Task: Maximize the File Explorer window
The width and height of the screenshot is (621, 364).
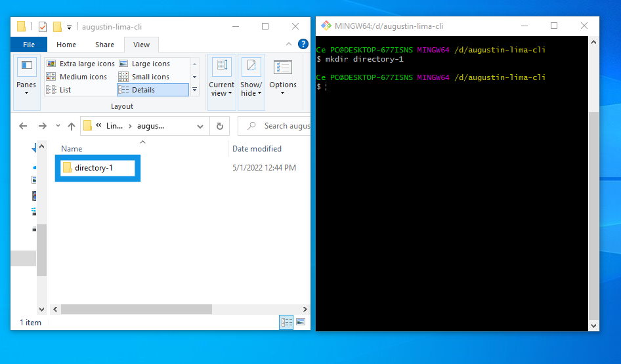Action: [265, 26]
